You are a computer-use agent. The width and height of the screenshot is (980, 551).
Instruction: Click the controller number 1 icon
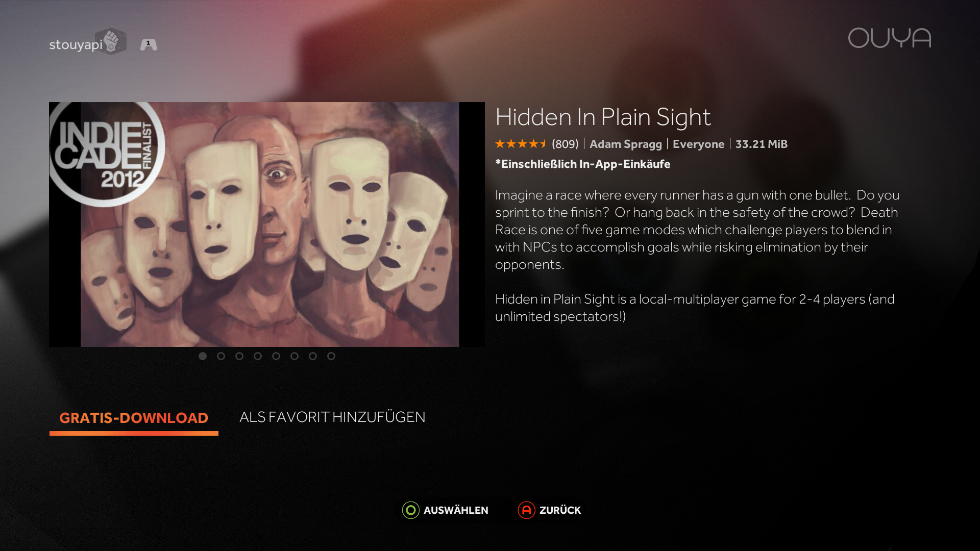click(149, 45)
